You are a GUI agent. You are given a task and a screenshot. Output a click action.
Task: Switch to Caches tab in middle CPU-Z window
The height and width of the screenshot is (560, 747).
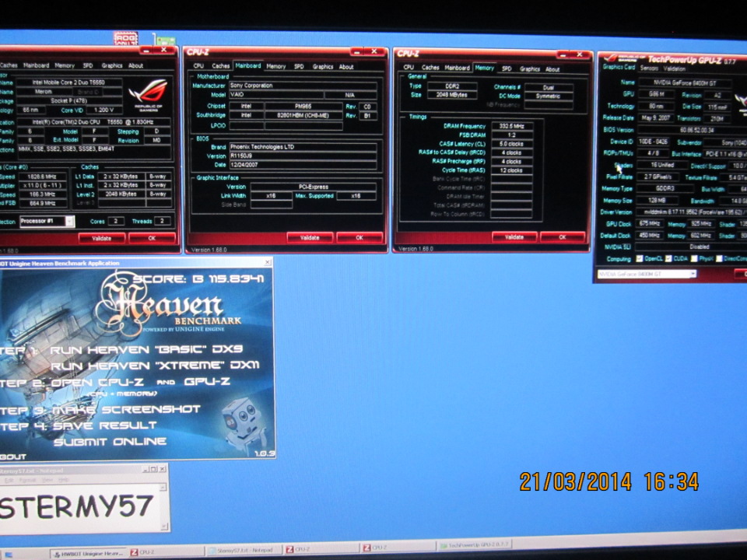(x=220, y=66)
